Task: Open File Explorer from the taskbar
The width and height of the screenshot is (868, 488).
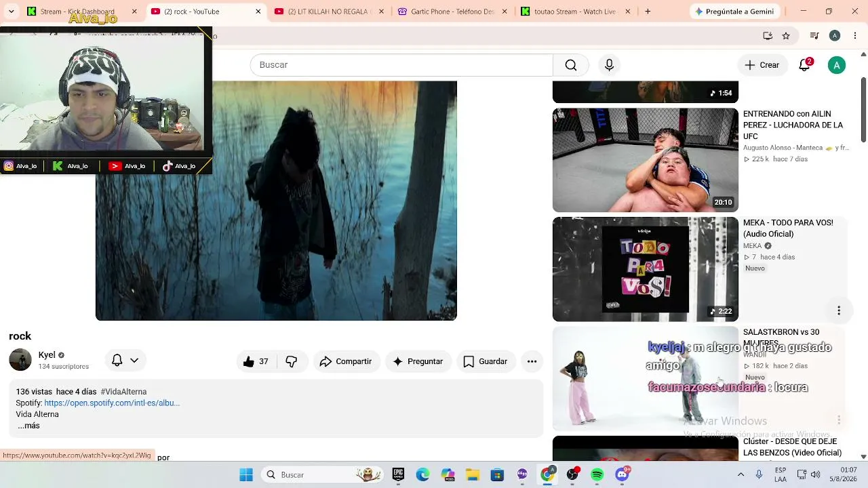Action: 473,475
